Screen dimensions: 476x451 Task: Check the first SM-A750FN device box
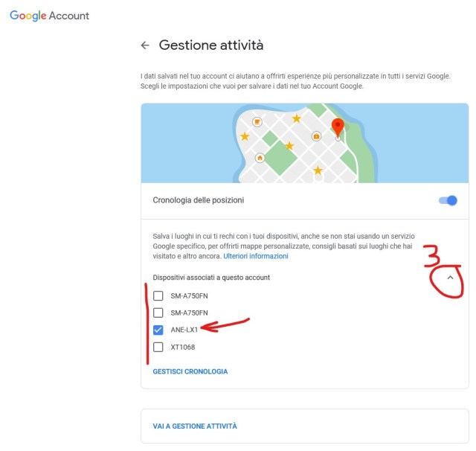pos(158,295)
